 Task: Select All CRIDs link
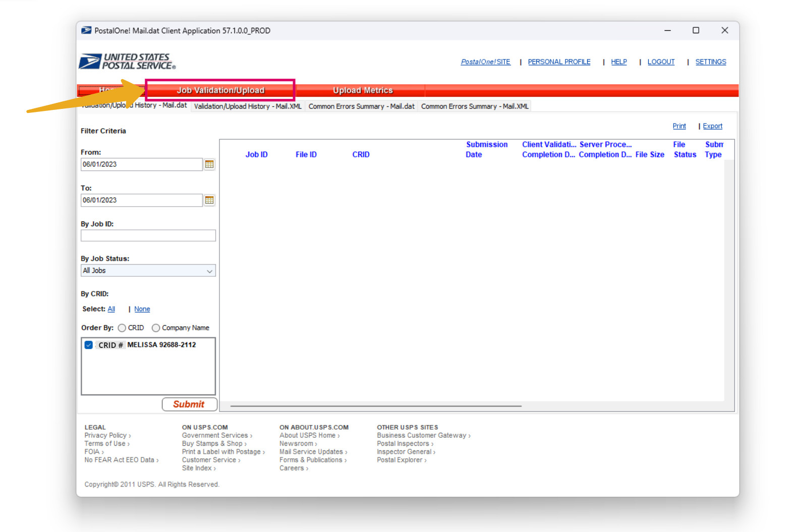point(111,309)
